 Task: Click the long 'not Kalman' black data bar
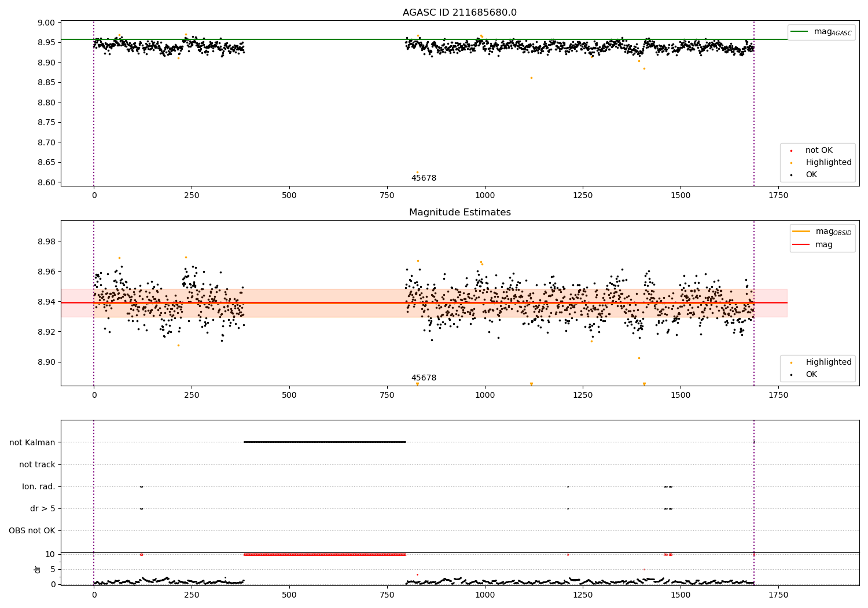coord(325,442)
